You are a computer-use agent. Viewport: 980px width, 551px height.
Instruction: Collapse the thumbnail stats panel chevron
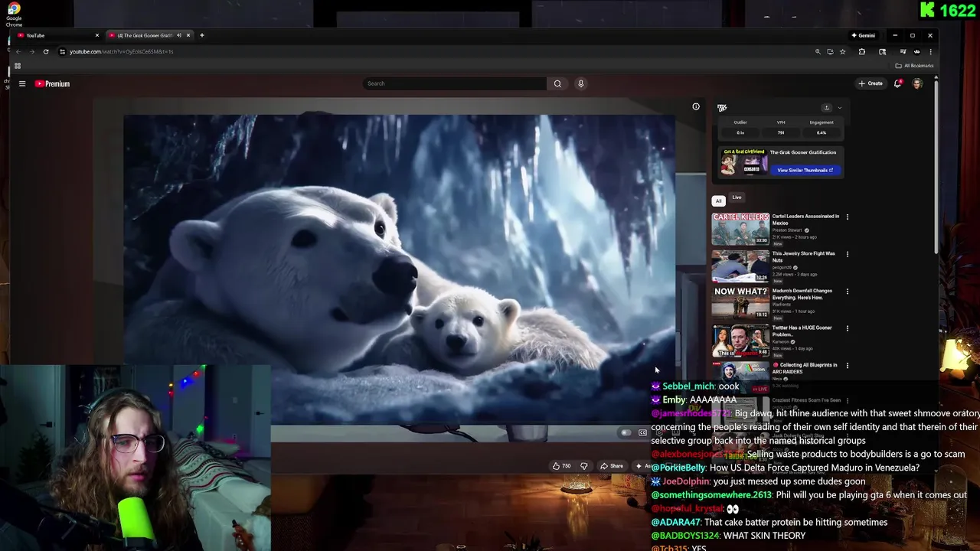click(839, 108)
